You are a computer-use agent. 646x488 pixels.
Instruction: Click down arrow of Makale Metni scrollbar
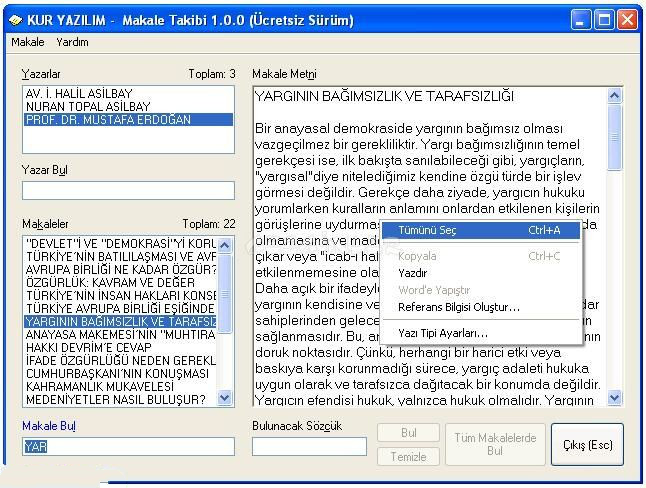coord(614,398)
